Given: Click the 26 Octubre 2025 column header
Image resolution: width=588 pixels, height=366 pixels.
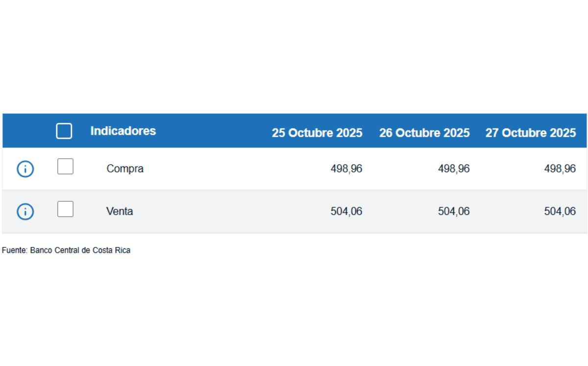Looking at the screenshot, I should [x=424, y=133].
